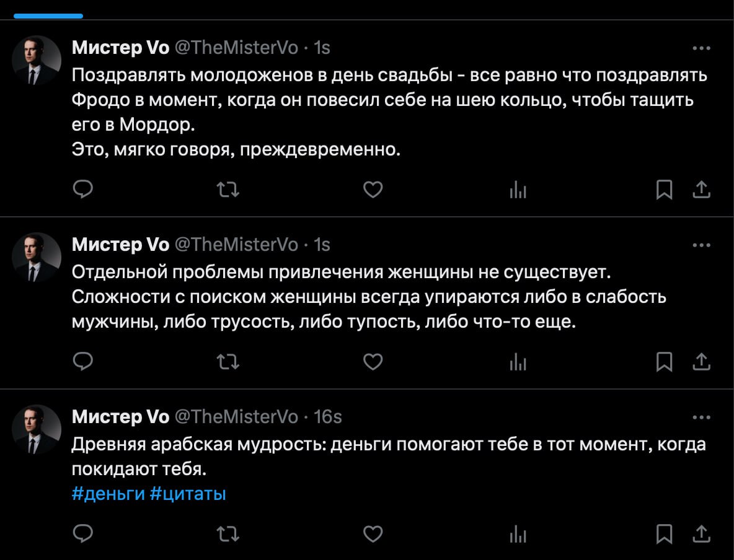Bookmark the middle tweet
734x560 pixels.
pyautogui.click(x=664, y=362)
